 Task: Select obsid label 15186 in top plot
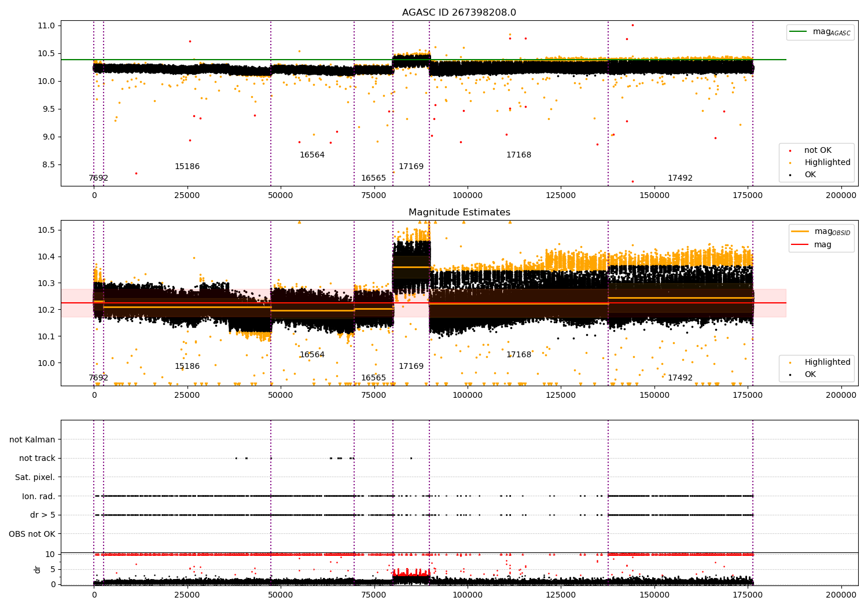pos(187,167)
